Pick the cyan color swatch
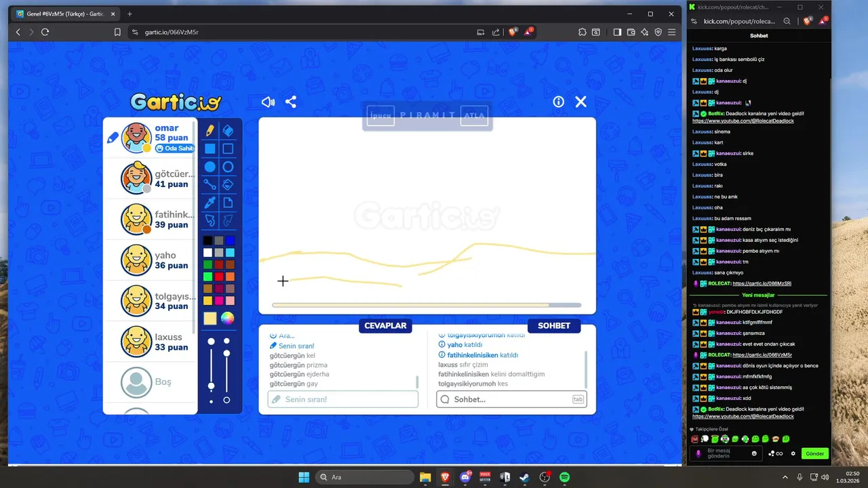Image resolution: width=868 pixels, height=488 pixels. click(230, 253)
